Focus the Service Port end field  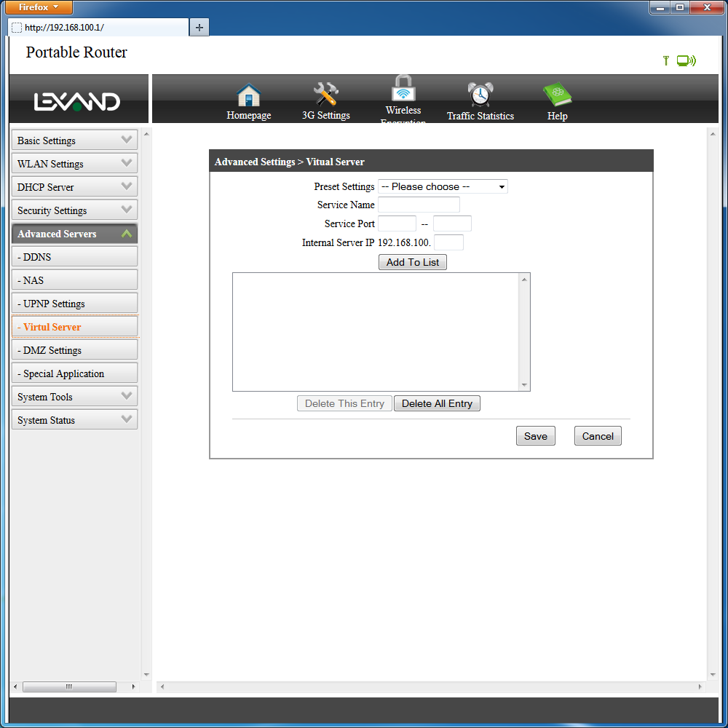point(452,223)
